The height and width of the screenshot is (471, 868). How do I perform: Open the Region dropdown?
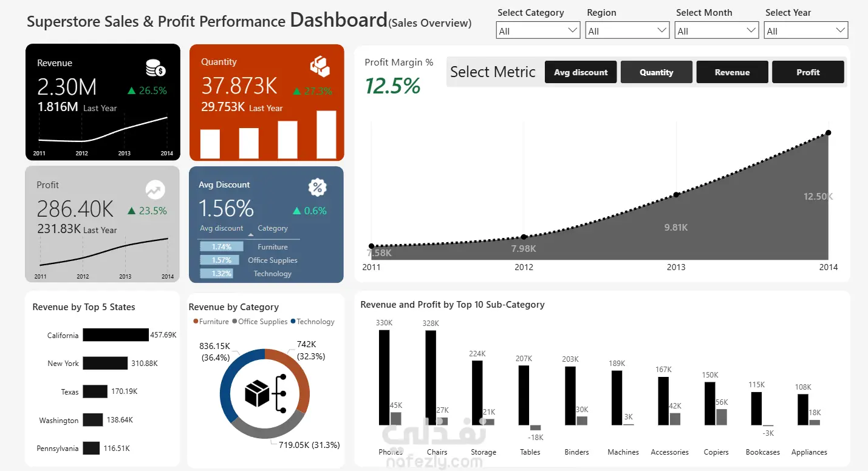pyautogui.click(x=627, y=30)
